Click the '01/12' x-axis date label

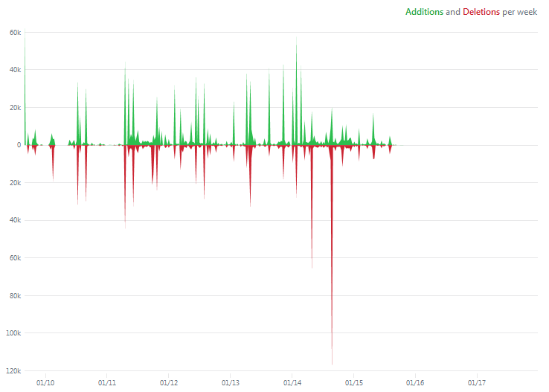[x=169, y=382]
